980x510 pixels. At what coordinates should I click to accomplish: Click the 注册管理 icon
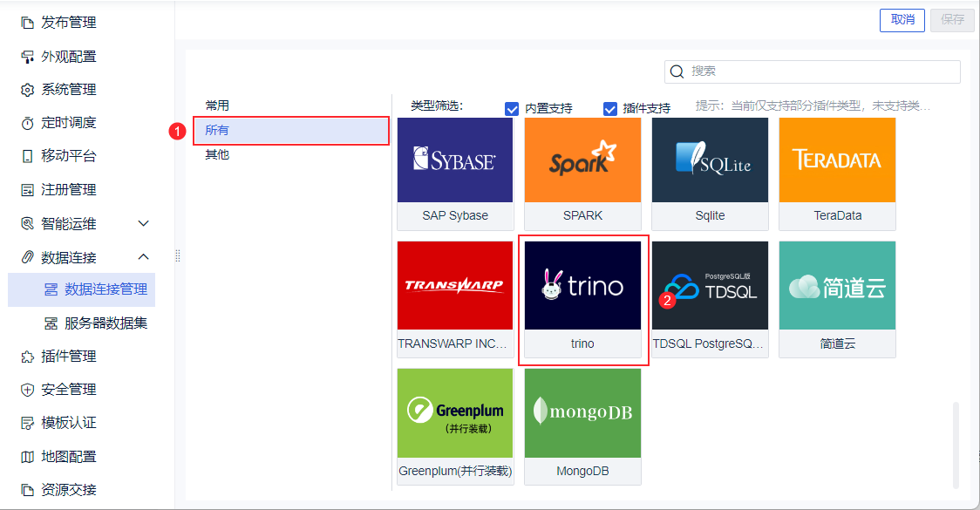[27, 190]
